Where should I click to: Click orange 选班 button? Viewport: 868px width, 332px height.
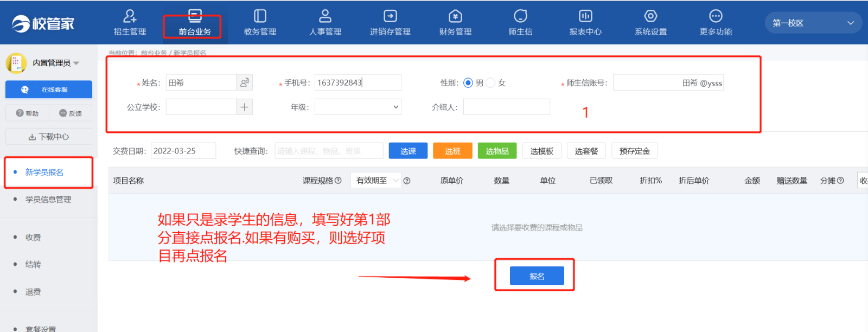click(x=452, y=151)
